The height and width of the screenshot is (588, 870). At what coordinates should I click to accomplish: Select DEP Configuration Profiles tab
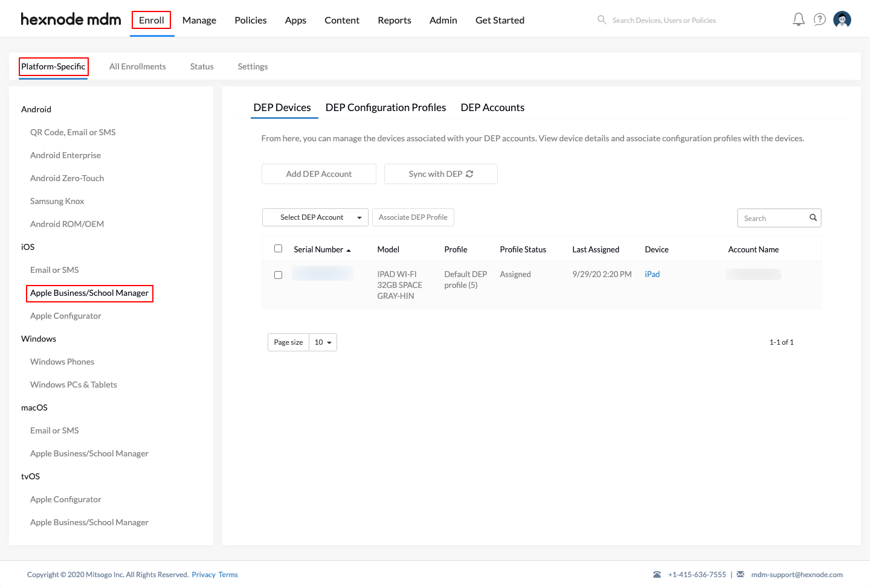385,107
